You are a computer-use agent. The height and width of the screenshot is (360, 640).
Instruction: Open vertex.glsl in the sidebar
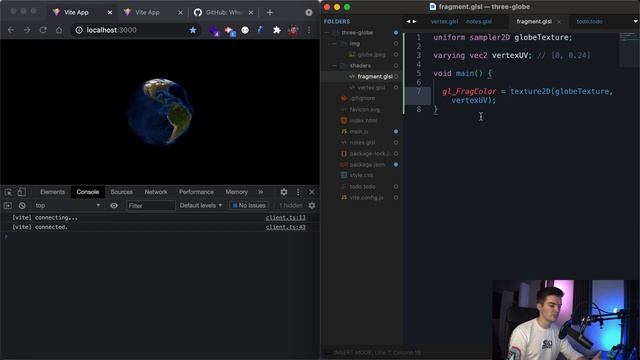pos(371,88)
